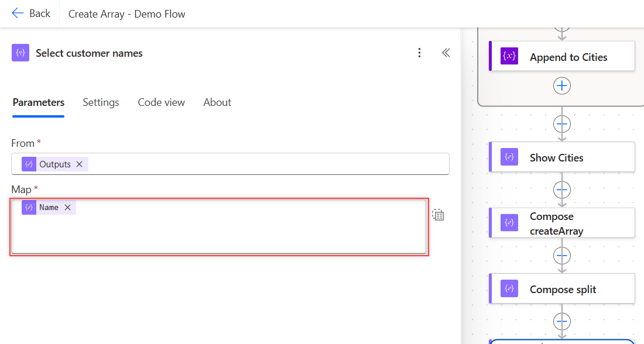
Task: Open the About tab
Action: coord(217,102)
